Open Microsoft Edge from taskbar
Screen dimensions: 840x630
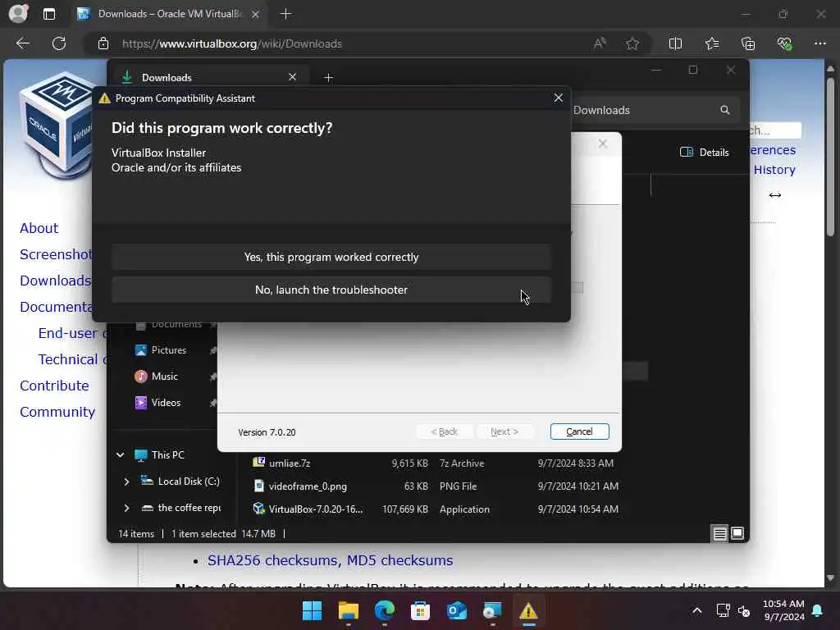[384, 610]
